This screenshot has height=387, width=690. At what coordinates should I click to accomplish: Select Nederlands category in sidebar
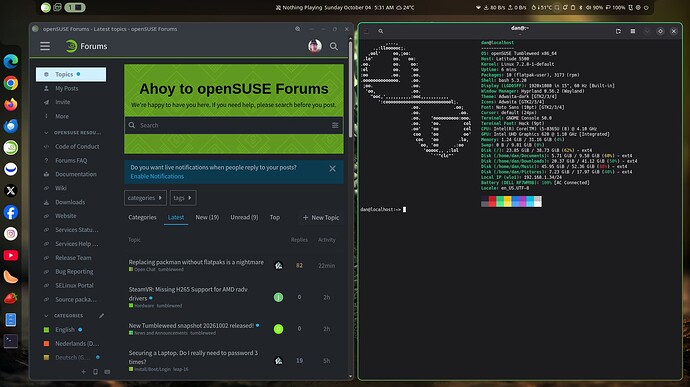[x=70, y=343]
